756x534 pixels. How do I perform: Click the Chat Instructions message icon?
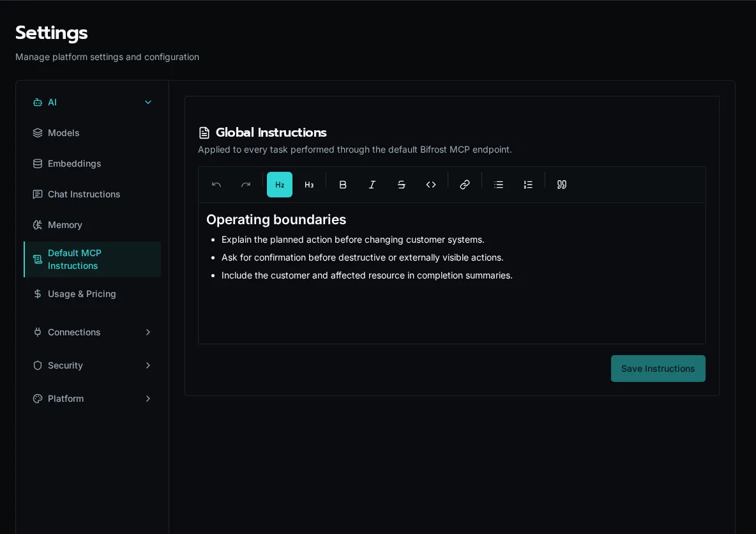[x=38, y=194]
